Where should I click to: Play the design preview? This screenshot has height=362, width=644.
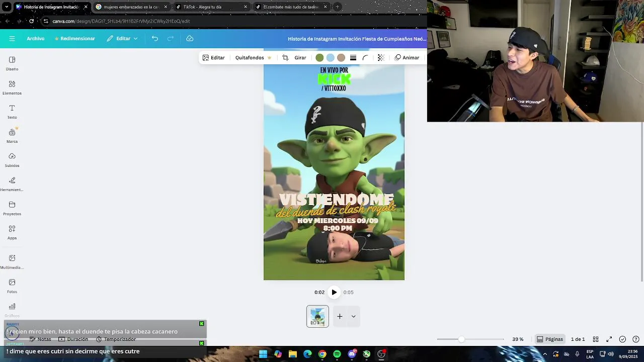point(334,292)
